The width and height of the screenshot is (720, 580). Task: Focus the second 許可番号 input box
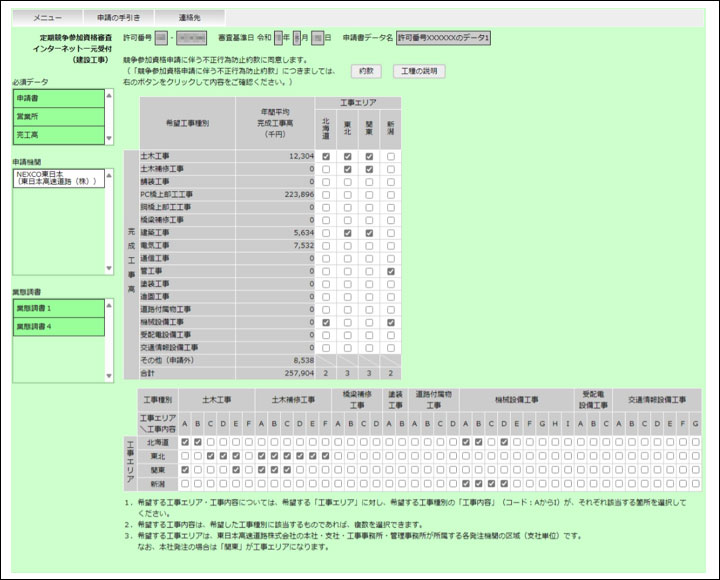(x=191, y=38)
